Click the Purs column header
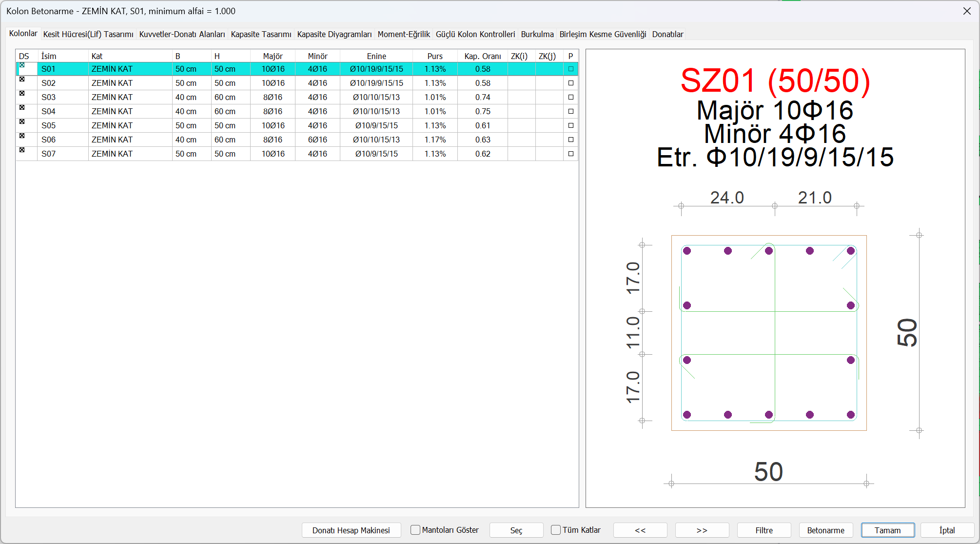980x544 pixels. point(435,56)
